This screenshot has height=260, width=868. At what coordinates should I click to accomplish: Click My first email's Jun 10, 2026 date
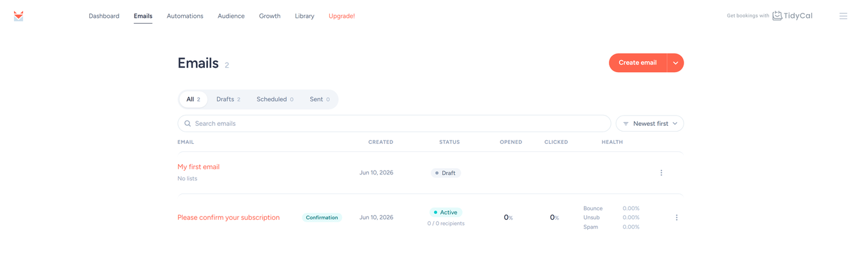(377, 172)
